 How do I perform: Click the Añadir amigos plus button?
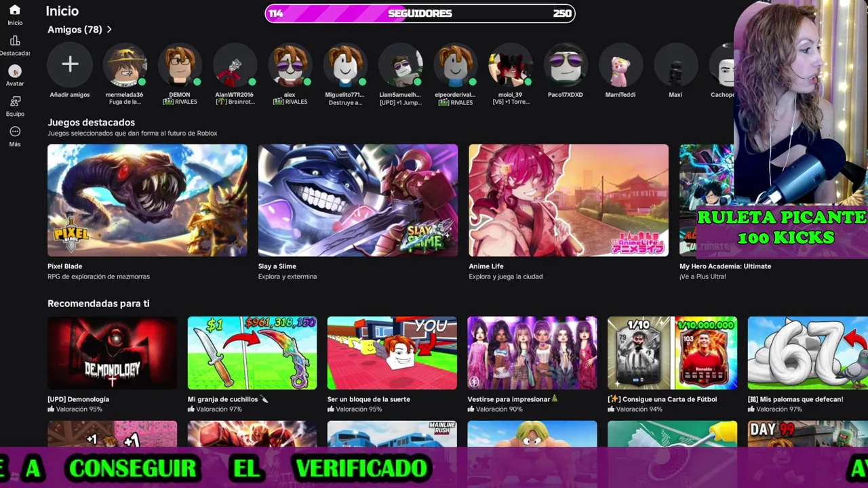pyautogui.click(x=70, y=64)
